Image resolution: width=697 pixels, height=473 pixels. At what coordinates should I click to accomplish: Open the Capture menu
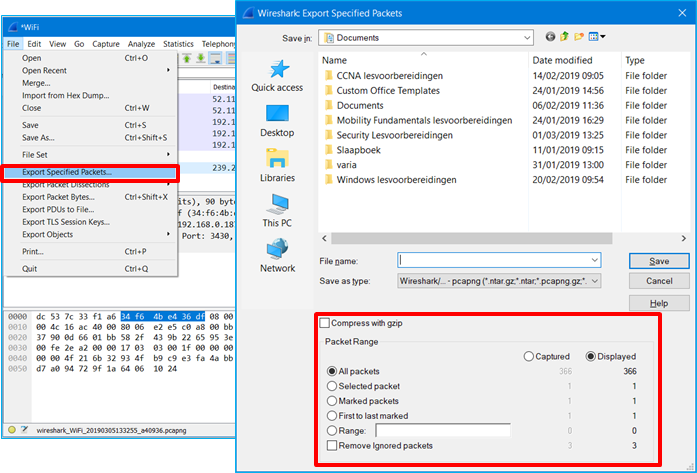pyautogui.click(x=106, y=44)
